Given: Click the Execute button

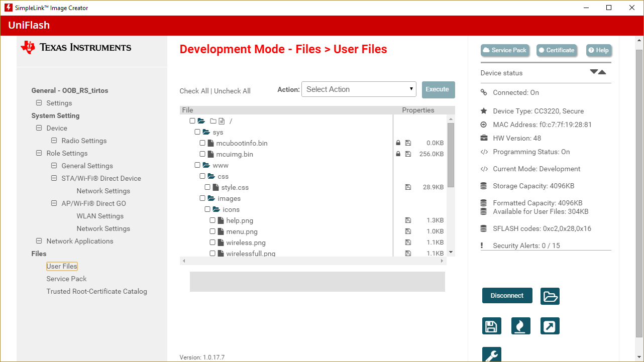Looking at the screenshot, I should (x=438, y=89).
